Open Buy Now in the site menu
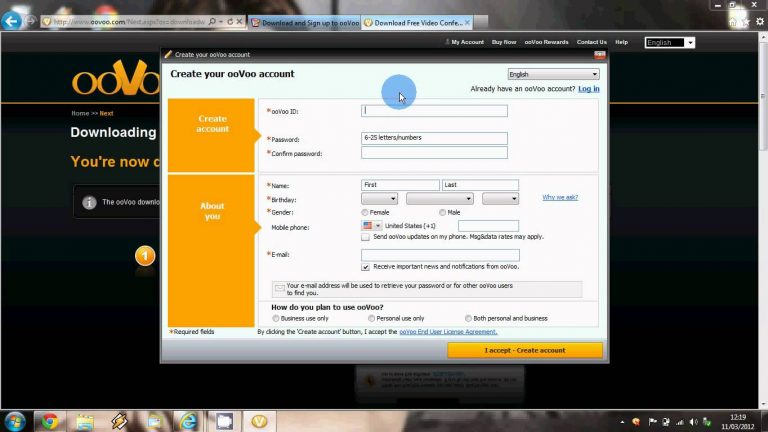Viewport: 768px width, 432px height. tap(504, 42)
